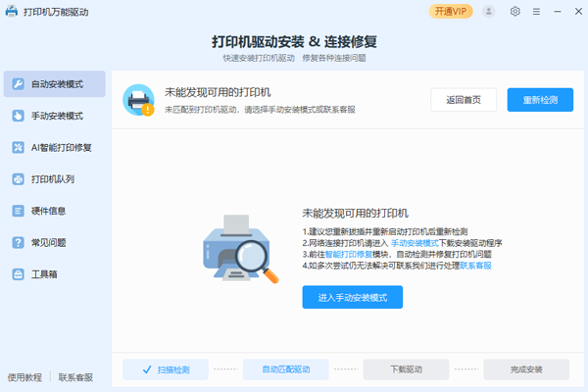The image size is (588, 392).
Task: Click the 打印机队列 printer queue icon
Action: 18,179
